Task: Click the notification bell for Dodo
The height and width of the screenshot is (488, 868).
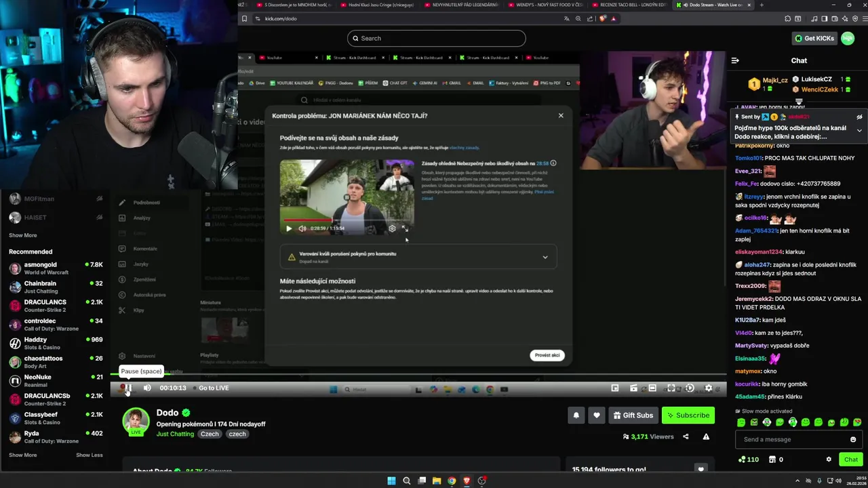Action: 576,415
